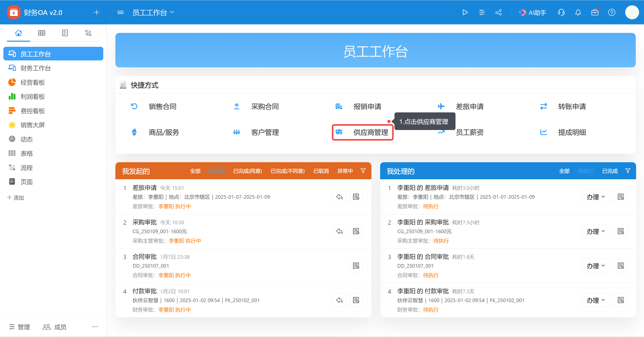Viewport: 644px width, 337px height.
Task: Open 财务工作台 in the sidebar
Action: click(x=53, y=68)
